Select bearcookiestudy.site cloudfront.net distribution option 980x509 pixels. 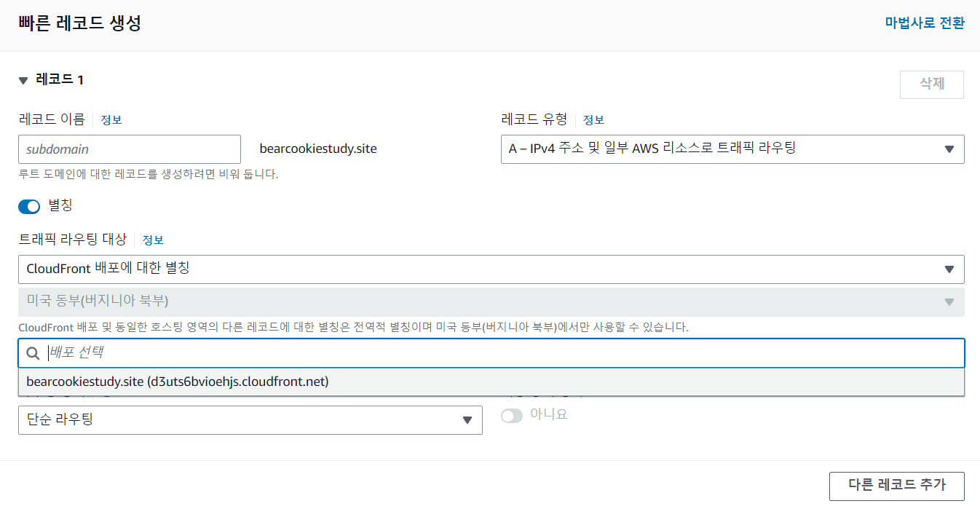pyautogui.click(x=178, y=382)
